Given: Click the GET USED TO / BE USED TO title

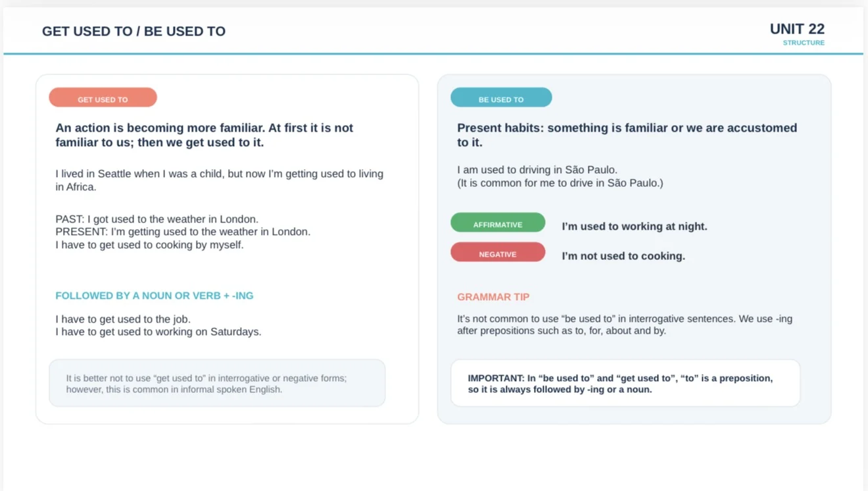Looking at the screenshot, I should pos(133,31).
